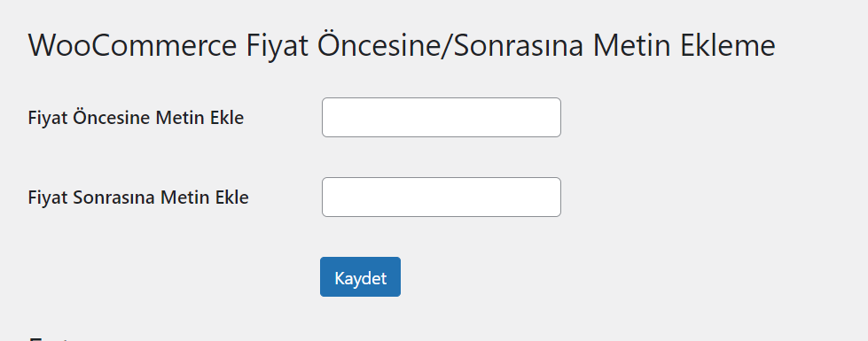The width and height of the screenshot is (868, 341).
Task: Click the word 'Fiyat' in the page heading
Action: [x=278, y=45]
